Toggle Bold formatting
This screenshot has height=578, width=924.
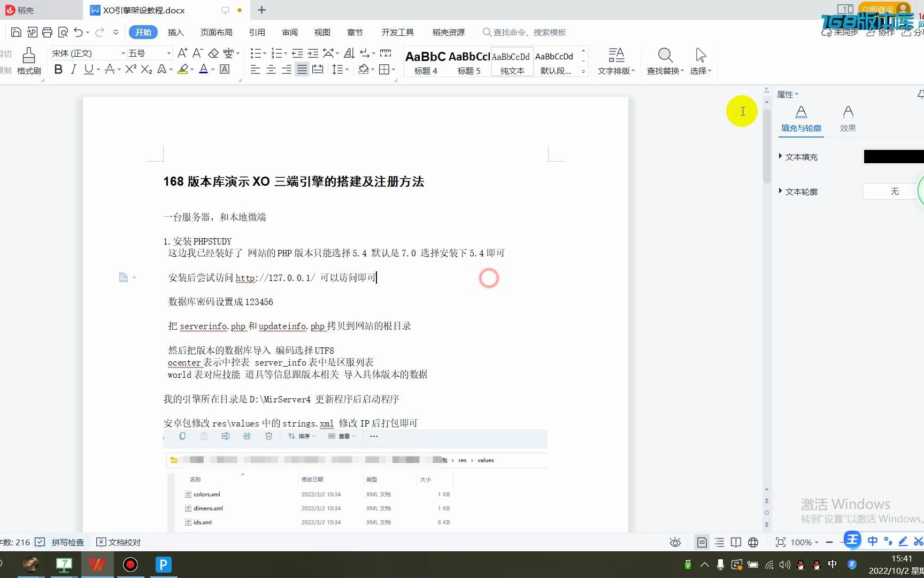point(58,69)
